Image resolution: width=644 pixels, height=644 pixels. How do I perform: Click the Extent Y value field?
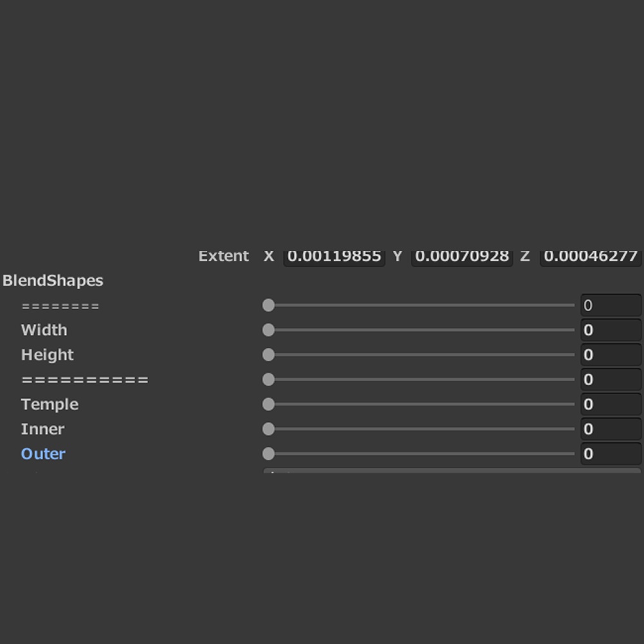coord(461,257)
